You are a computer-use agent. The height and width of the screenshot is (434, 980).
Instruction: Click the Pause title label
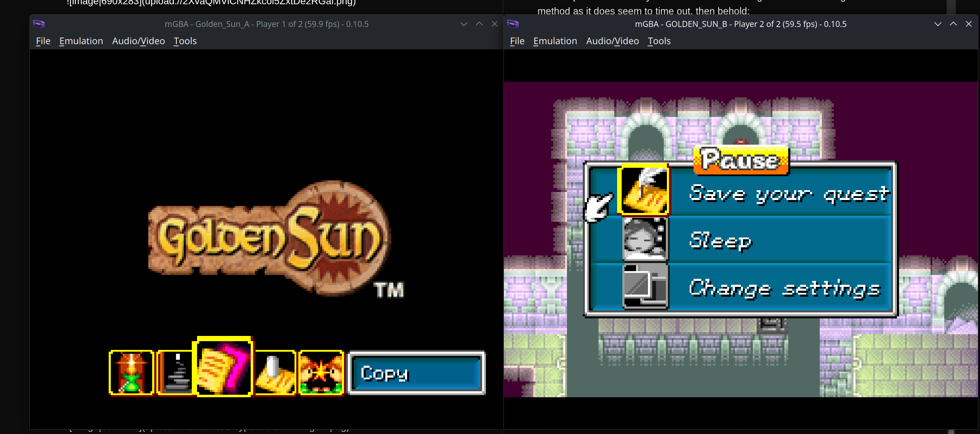[741, 160]
